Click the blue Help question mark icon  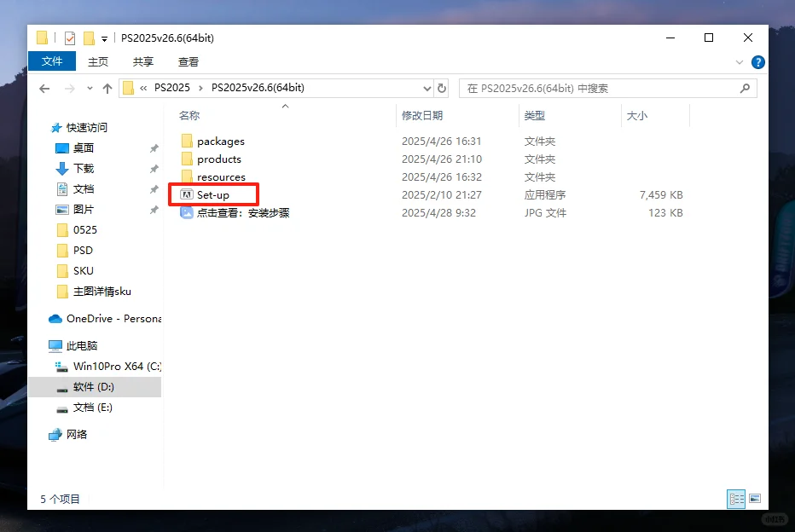(758, 61)
